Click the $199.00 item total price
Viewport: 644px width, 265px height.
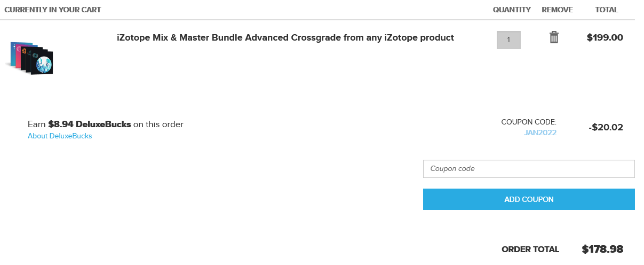coord(605,38)
